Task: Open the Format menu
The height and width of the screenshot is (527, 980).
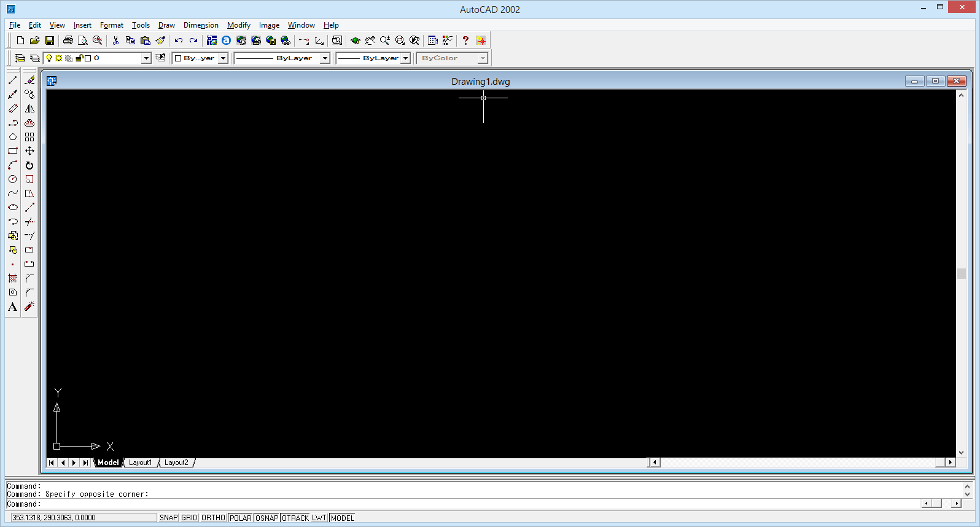Action: [112, 25]
